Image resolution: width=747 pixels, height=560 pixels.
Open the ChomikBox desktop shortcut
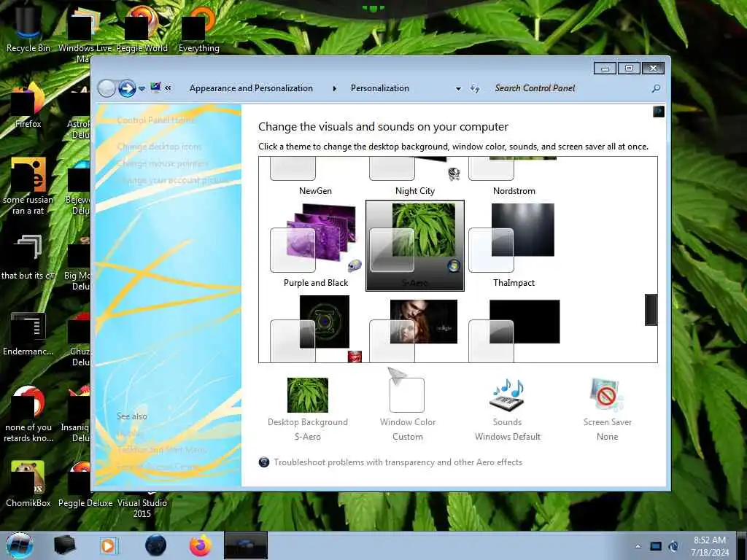(x=28, y=483)
